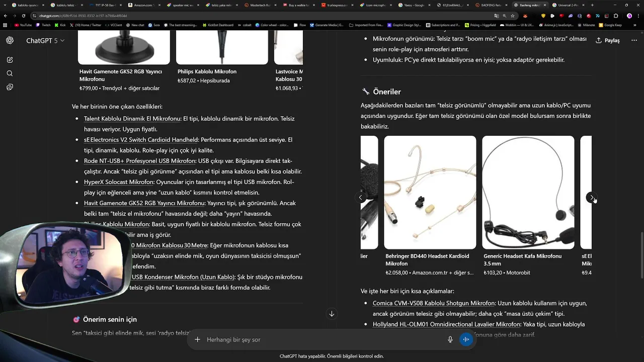This screenshot has width=644, height=362.
Task: Open the library icon in sidebar
Action: click(x=10, y=87)
